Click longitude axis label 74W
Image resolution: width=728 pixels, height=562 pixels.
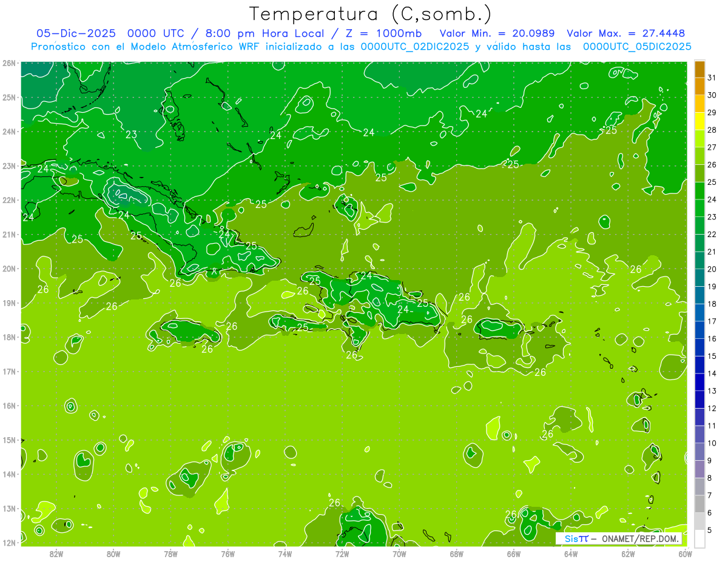(x=285, y=554)
